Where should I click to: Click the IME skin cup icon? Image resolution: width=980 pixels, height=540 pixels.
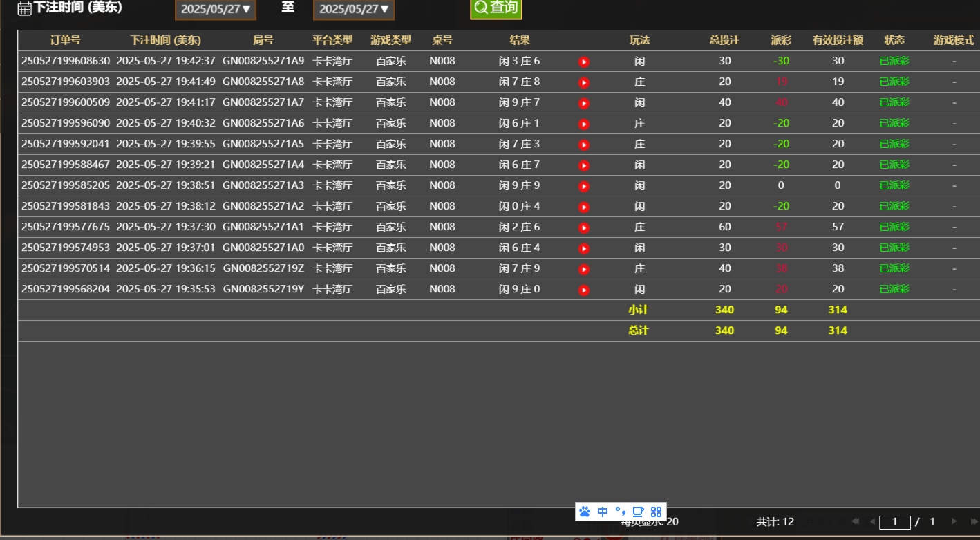pyautogui.click(x=638, y=512)
